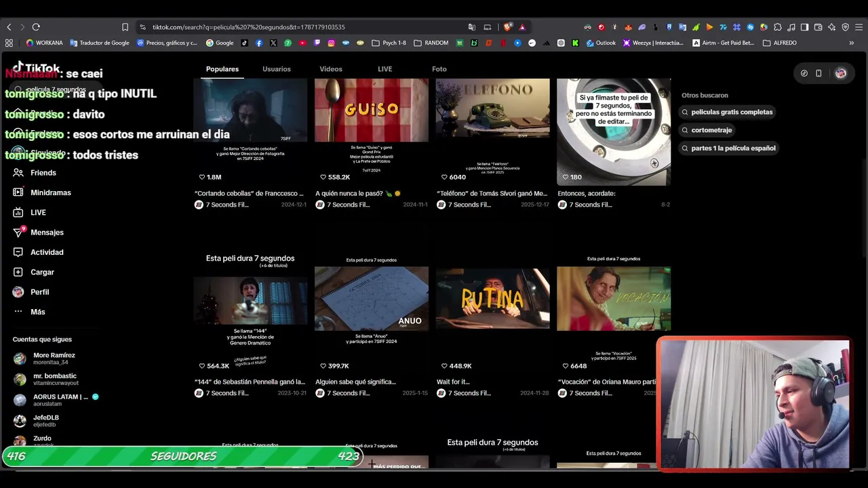
Task: Reload the TikTok page
Action: 36,27
